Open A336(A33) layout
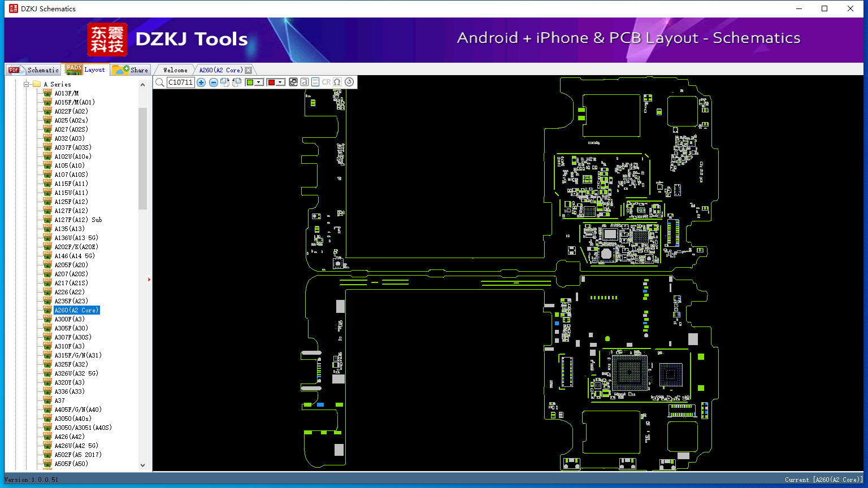The width and height of the screenshot is (868, 488). [x=70, y=391]
